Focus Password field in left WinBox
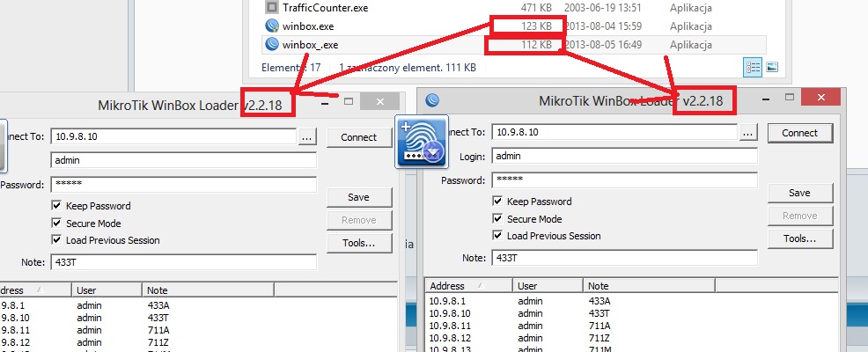The width and height of the screenshot is (868, 352). (x=183, y=184)
